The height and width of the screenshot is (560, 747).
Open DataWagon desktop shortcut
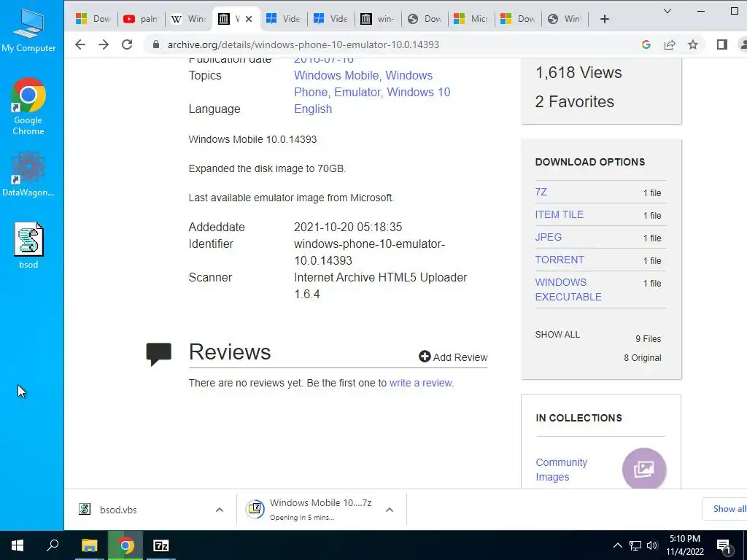(28, 174)
